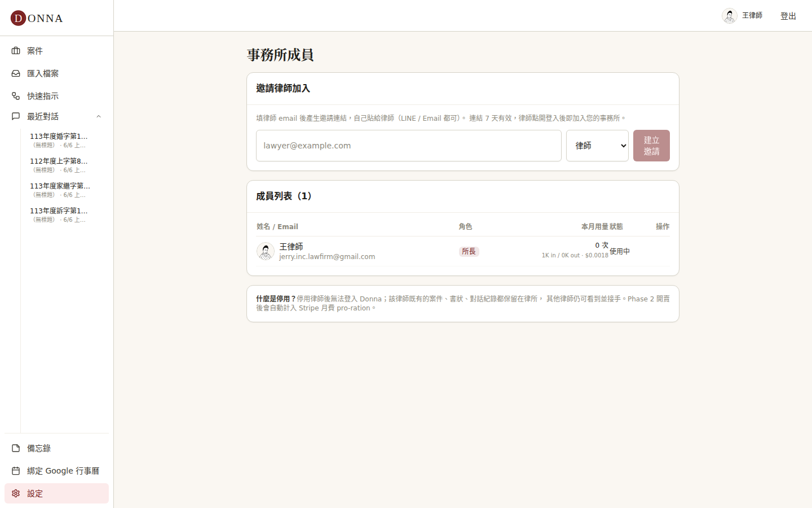Viewport: 812px width, 508px height.
Task: Click 王律師's avatar in the member list
Action: (266, 251)
